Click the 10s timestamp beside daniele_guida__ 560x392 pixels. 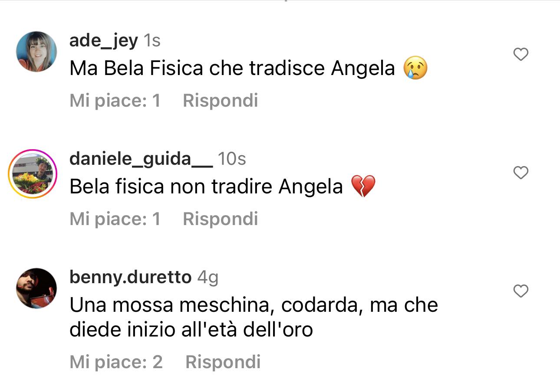coord(232,159)
